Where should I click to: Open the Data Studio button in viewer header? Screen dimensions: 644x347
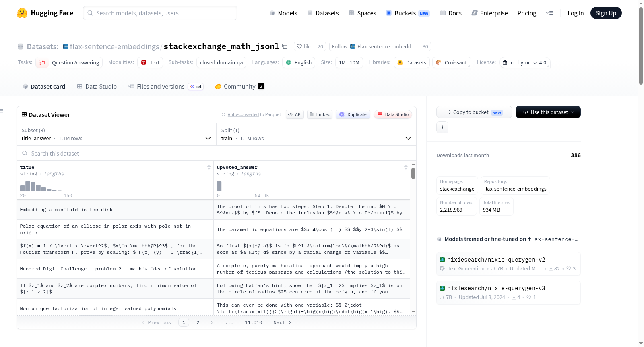pyautogui.click(x=393, y=114)
